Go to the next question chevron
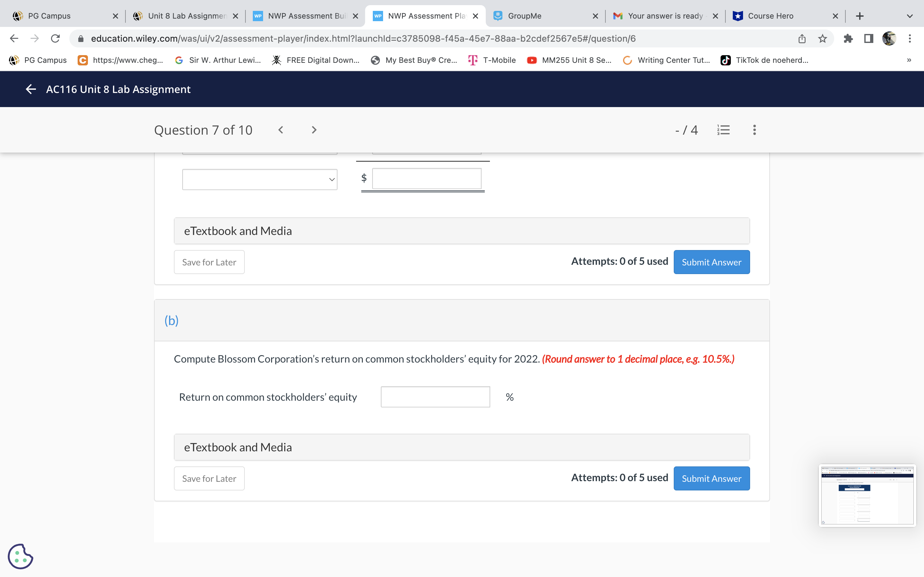The height and width of the screenshot is (577, 924). 314,130
